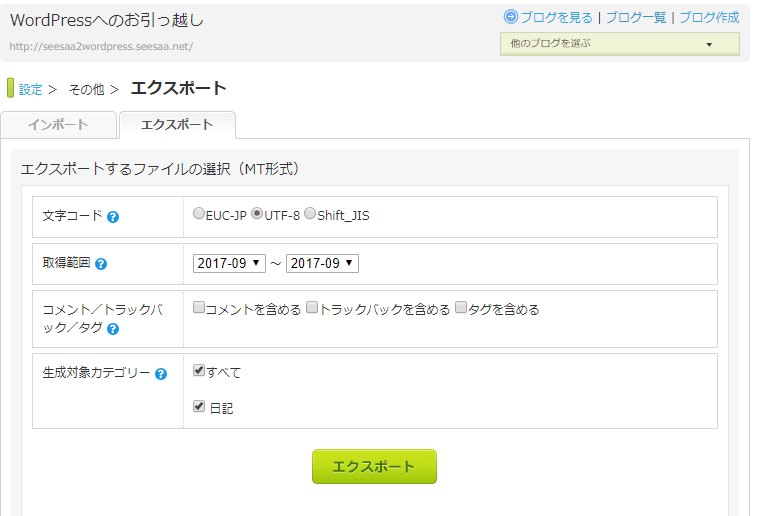Select the UTF-8 encoding radio button
Viewport: 757px width, 516px height.
click(x=257, y=214)
